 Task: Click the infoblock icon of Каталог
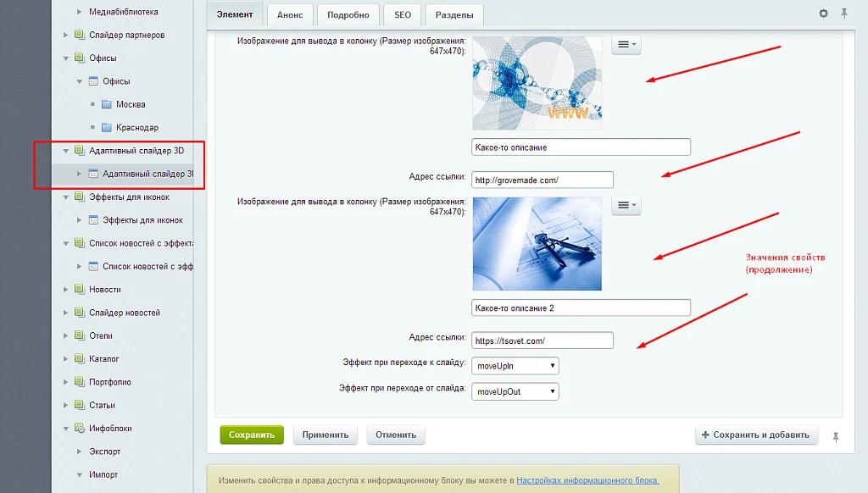click(x=80, y=359)
